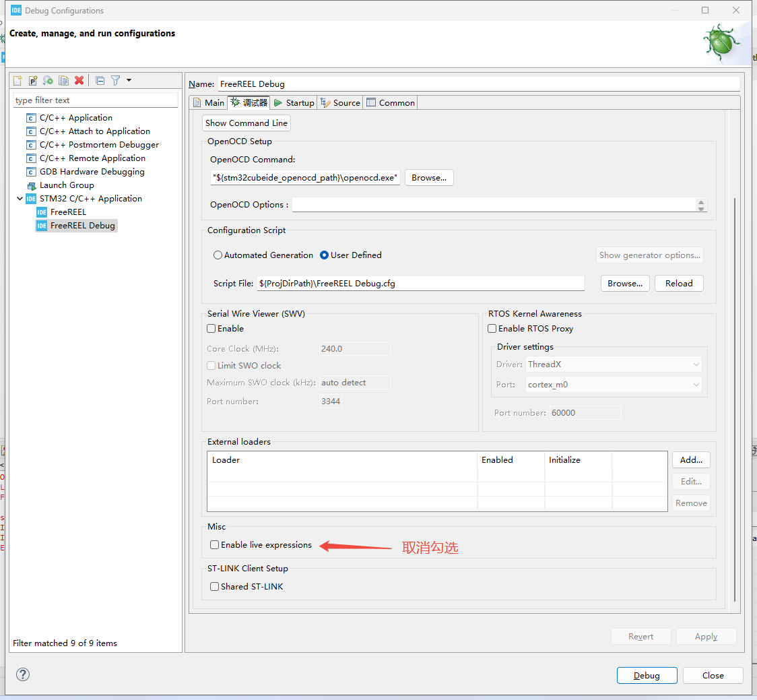Click the New prototype icon
This screenshot has width=757, height=700.
(33, 80)
